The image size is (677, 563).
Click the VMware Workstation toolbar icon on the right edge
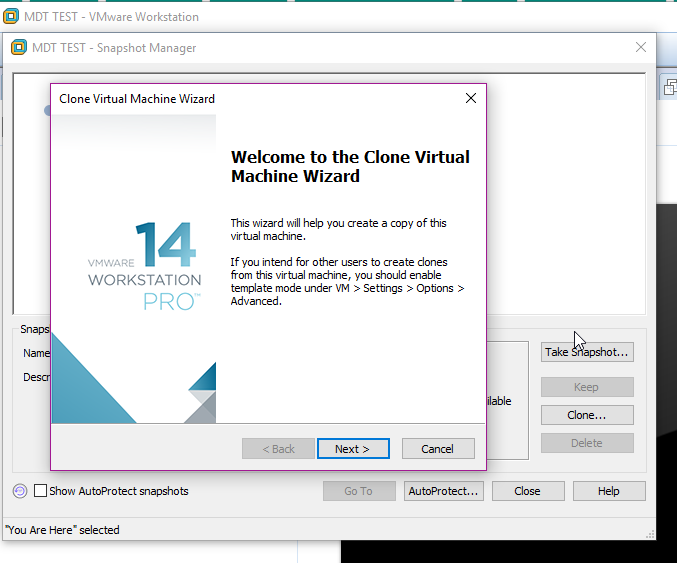[x=669, y=87]
